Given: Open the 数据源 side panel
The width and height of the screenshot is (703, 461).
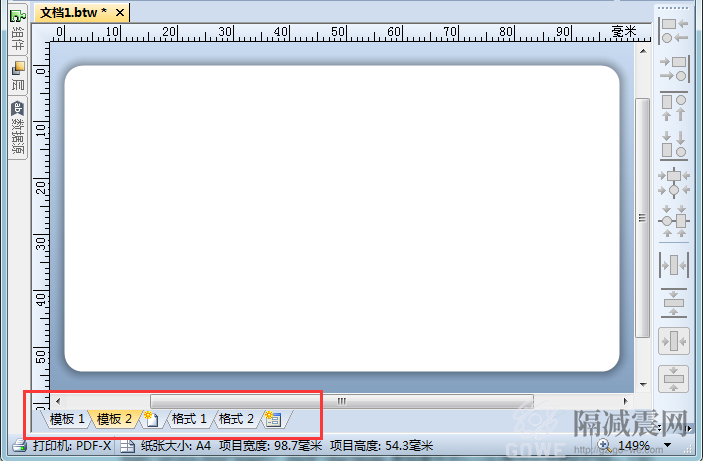Looking at the screenshot, I should 18,128.
